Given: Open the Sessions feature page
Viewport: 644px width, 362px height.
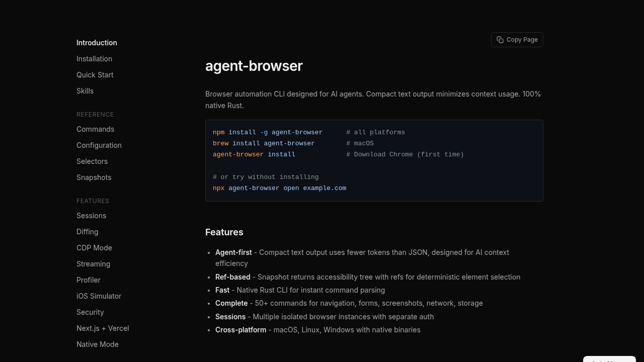Looking at the screenshot, I should 91,216.
